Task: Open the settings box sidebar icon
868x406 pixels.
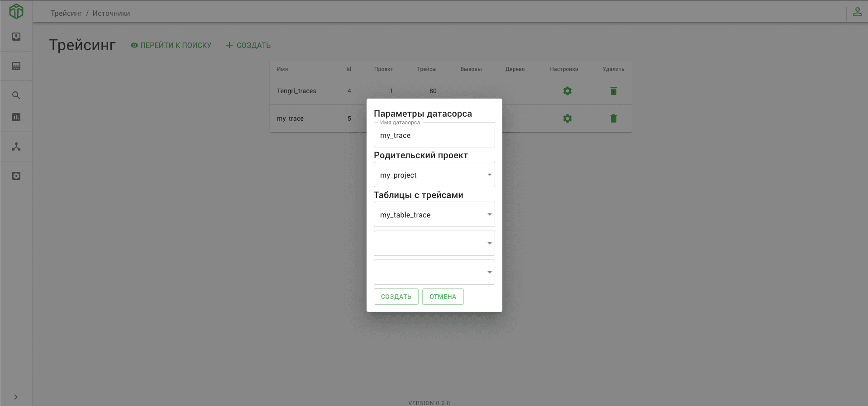Action: [16, 176]
